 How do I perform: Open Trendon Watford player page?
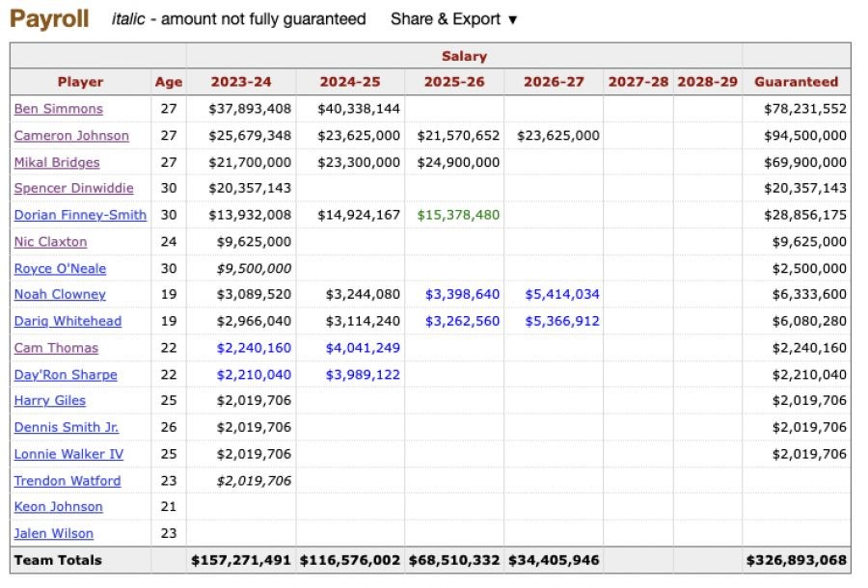[x=68, y=480]
